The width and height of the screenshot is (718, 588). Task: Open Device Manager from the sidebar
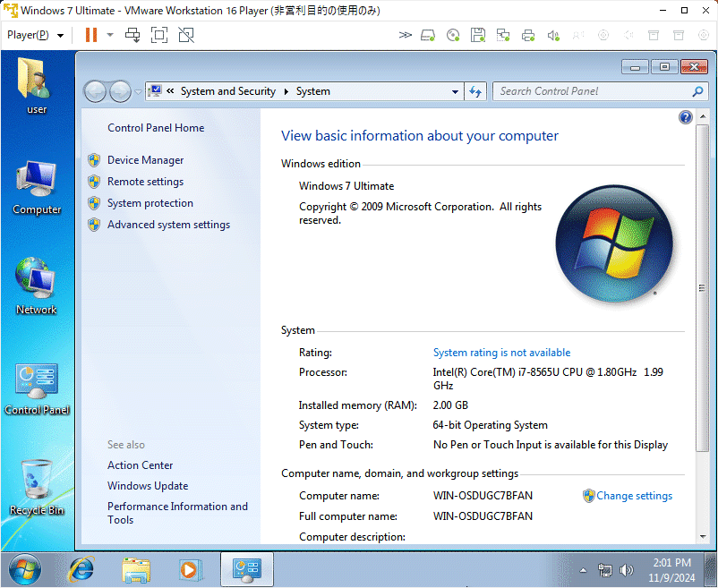click(x=144, y=159)
